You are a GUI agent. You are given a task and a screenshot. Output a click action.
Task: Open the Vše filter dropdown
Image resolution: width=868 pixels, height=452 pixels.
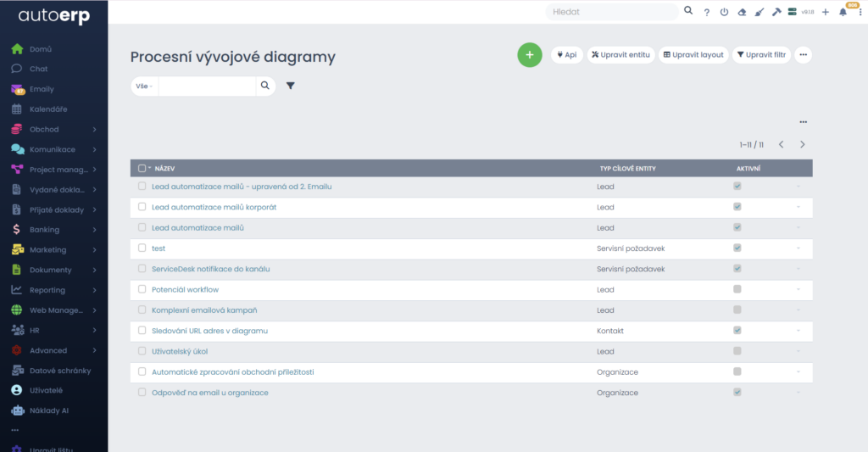click(144, 86)
